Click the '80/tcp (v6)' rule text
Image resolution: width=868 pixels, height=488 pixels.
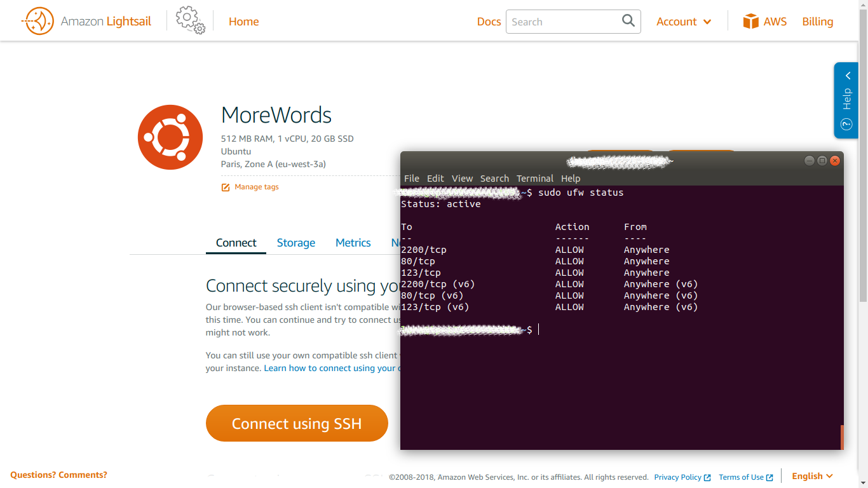point(432,295)
